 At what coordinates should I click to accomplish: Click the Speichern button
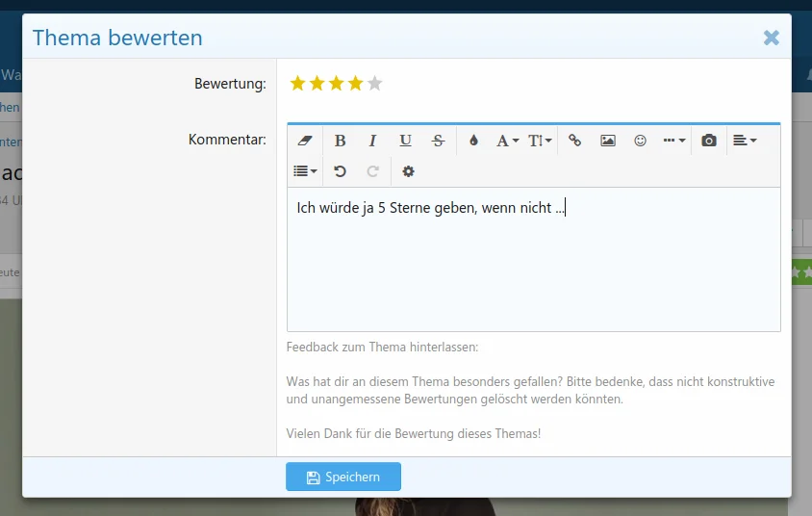[343, 477]
